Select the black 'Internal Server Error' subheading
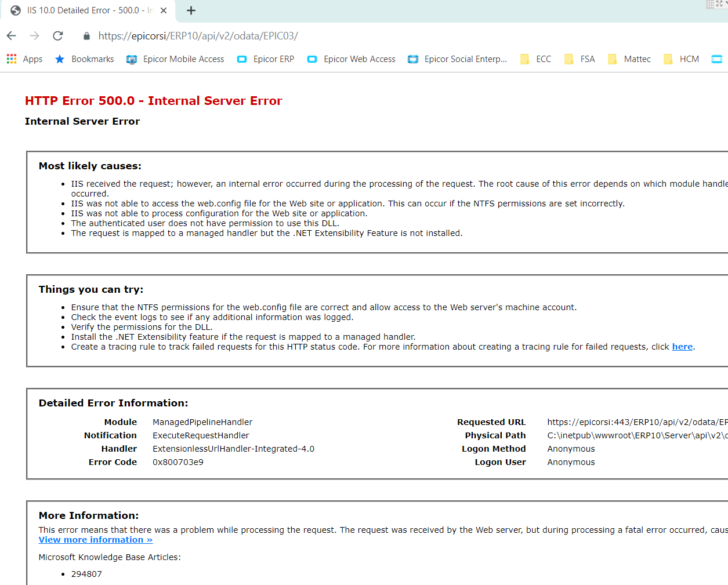 coord(82,121)
